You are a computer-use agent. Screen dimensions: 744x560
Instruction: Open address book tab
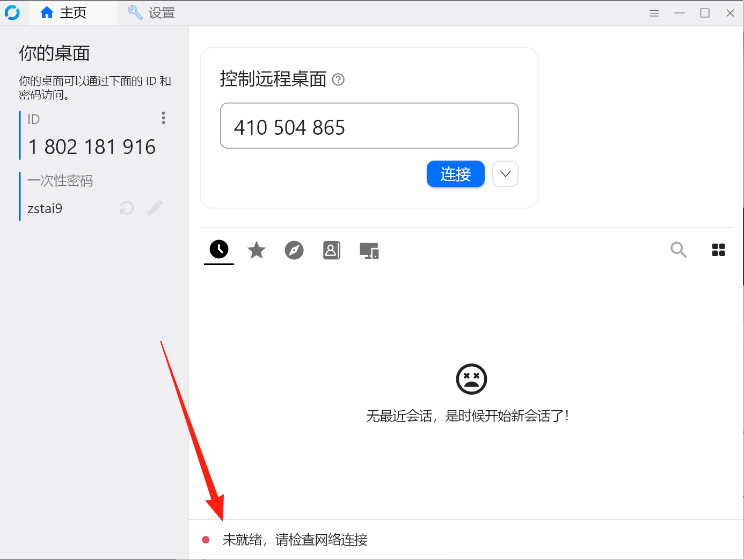[x=332, y=250]
